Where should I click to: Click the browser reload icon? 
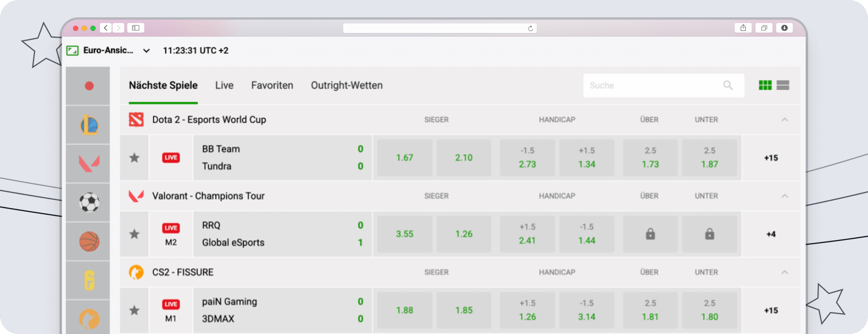click(531, 28)
